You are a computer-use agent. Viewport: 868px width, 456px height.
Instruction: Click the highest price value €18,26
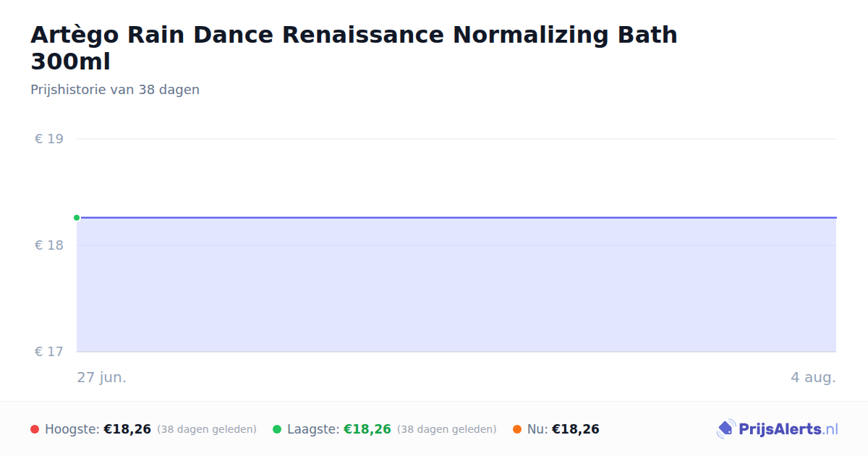[127, 429]
